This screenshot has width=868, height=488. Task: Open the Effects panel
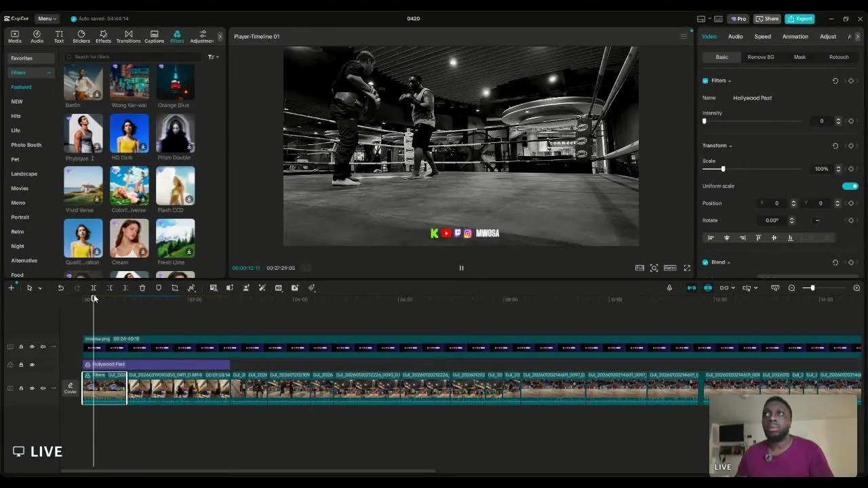103,37
